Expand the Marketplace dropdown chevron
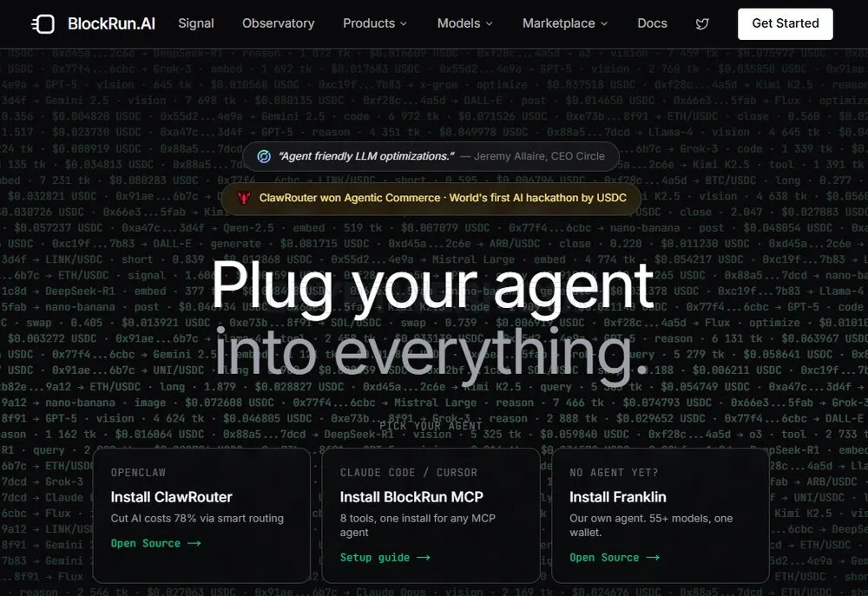The image size is (868, 596). coord(604,23)
